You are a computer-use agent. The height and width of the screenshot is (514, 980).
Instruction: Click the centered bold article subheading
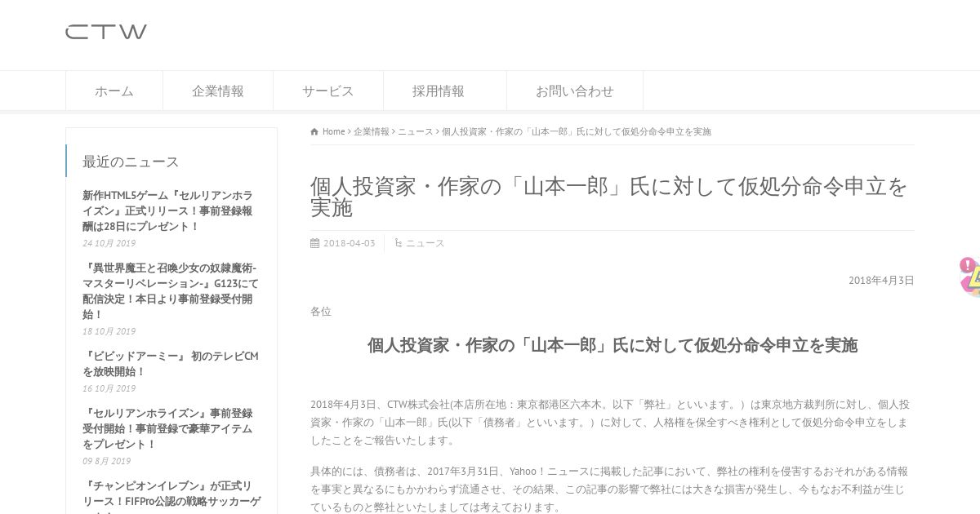point(612,345)
